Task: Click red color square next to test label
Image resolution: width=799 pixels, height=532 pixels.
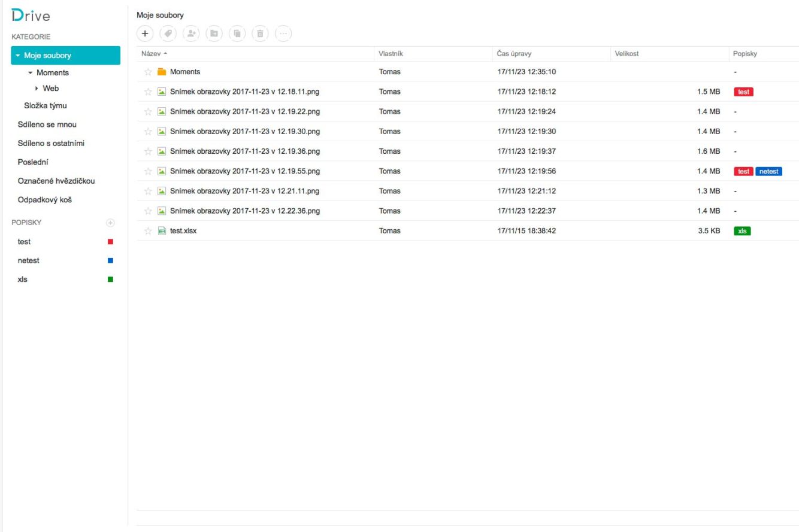Action: coord(110,242)
